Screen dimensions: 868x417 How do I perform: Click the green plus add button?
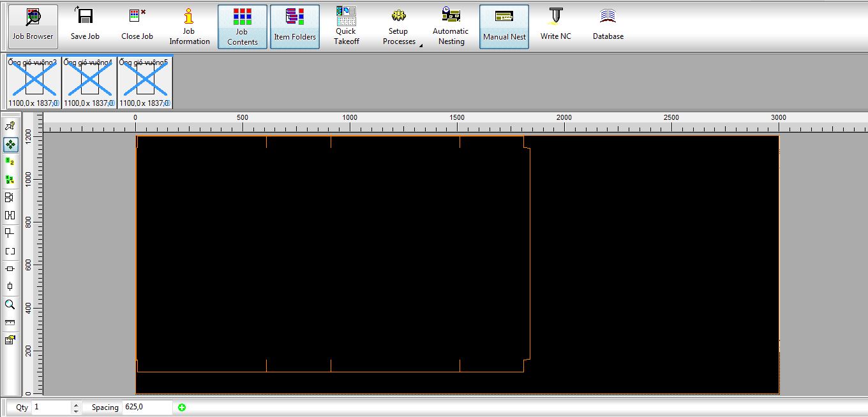point(182,407)
